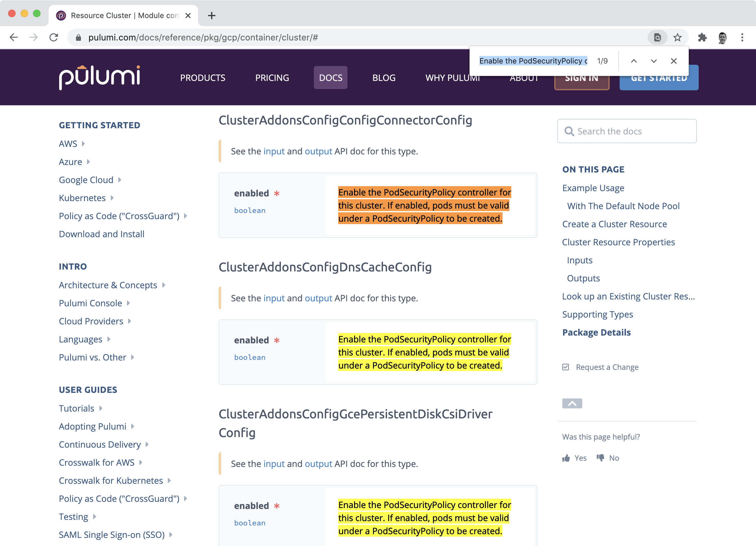Viewport: 756px width, 546px height.
Task: Expand the Google Cloud sidebar section
Action: click(x=120, y=180)
